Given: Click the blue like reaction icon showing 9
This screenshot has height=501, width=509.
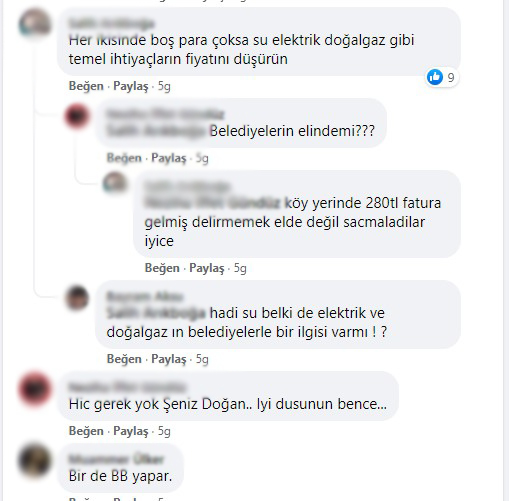Looking at the screenshot, I should tap(435, 77).
